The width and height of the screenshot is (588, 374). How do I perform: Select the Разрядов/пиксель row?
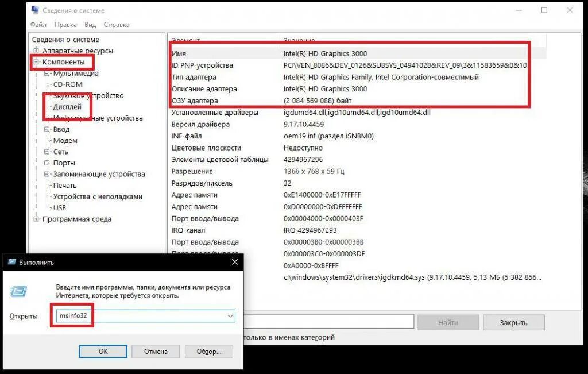358,183
